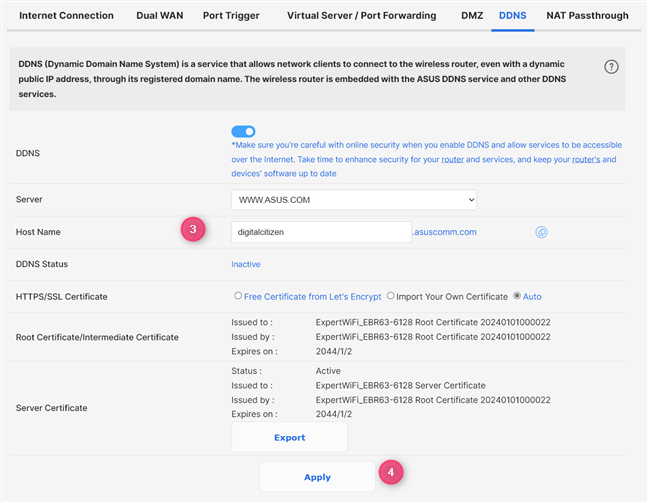
Task: Select Import Your Own Certificate radio
Action: coord(391,296)
